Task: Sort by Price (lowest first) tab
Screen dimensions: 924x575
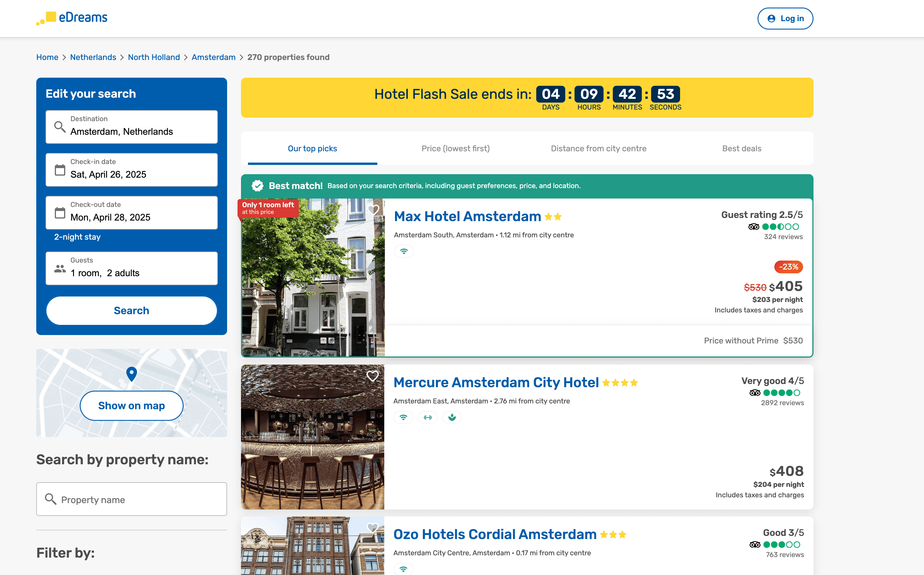Action: (456, 149)
